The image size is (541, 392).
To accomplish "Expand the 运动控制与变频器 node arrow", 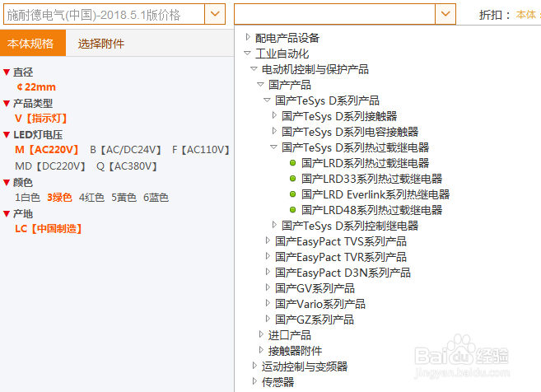I will tap(254, 366).
